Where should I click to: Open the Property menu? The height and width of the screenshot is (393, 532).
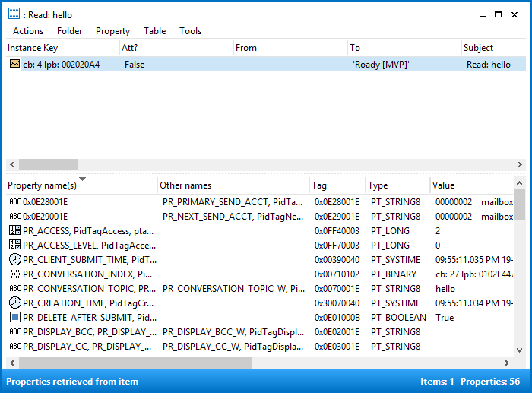(x=112, y=31)
